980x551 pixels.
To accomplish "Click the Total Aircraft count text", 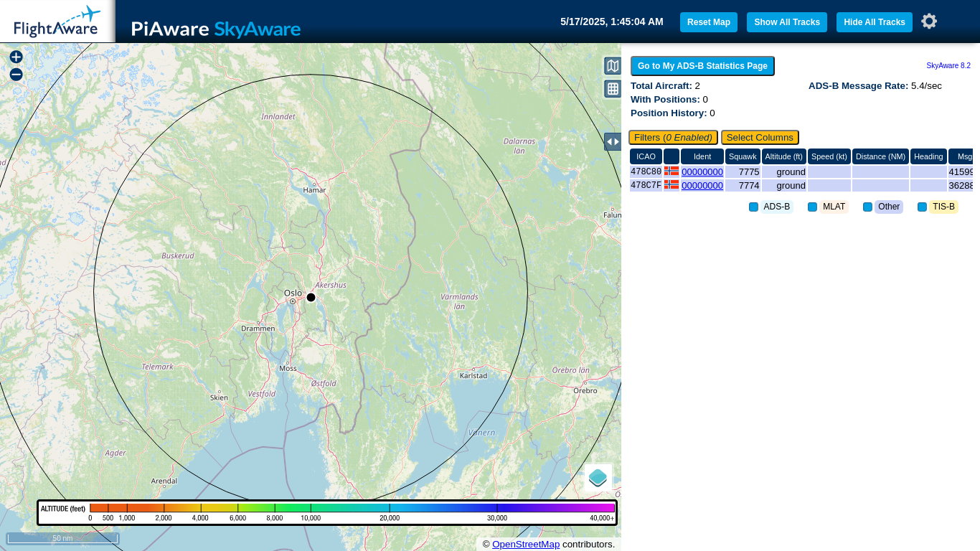I will [x=665, y=86].
